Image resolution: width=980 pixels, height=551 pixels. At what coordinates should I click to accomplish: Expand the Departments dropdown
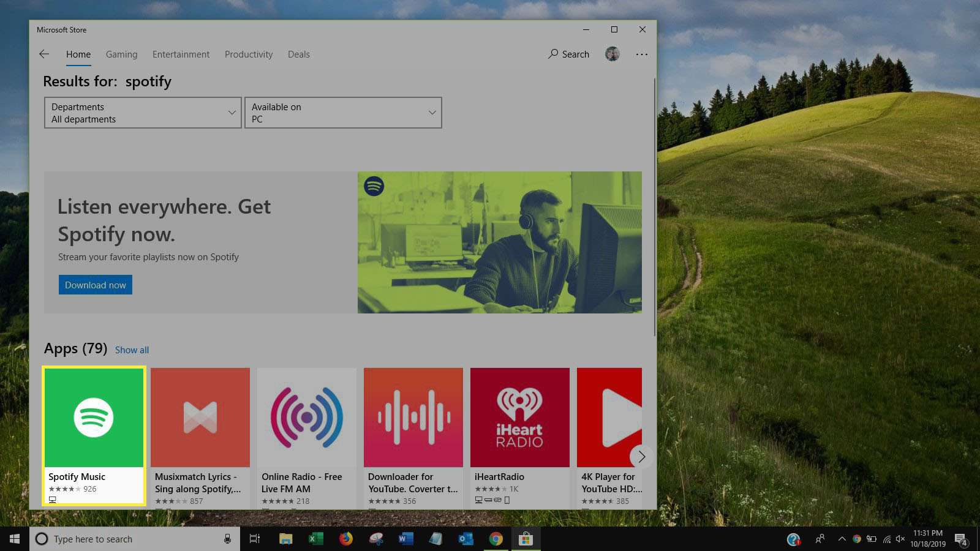tap(143, 113)
